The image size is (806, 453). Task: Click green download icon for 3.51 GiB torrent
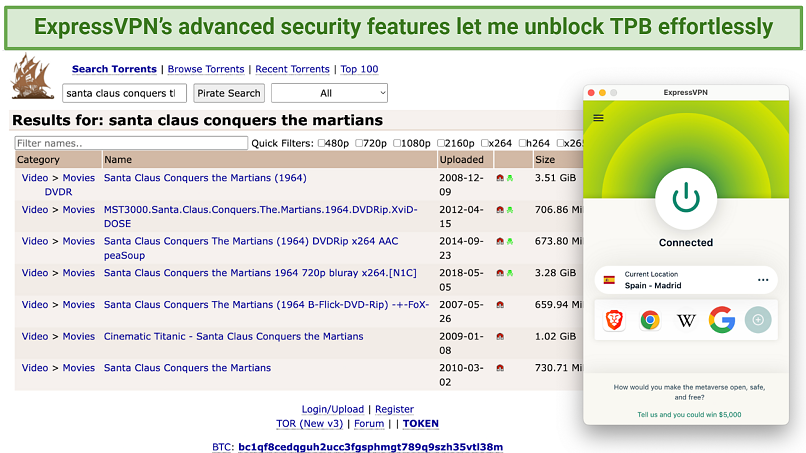pyautogui.click(x=510, y=178)
